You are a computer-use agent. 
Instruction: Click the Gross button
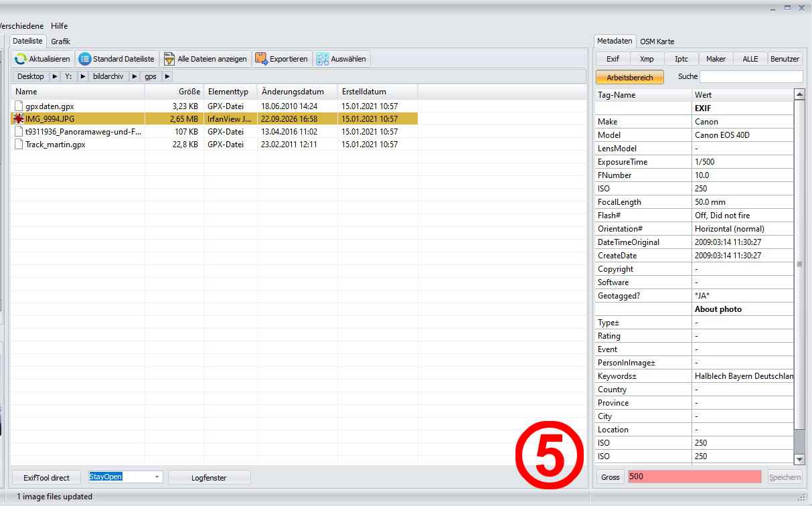coord(611,477)
